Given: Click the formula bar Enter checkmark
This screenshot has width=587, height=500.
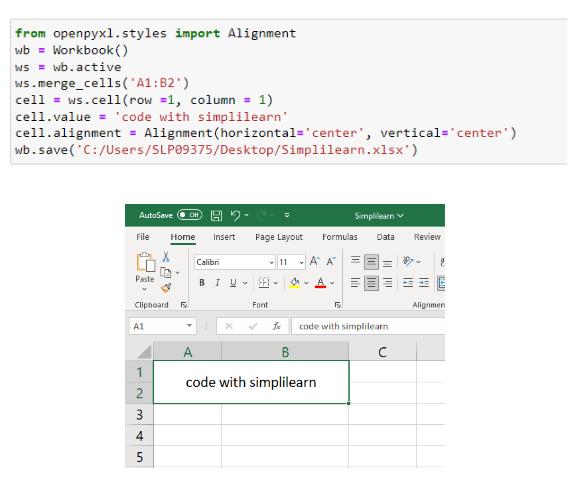Looking at the screenshot, I should [x=253, y=326].
